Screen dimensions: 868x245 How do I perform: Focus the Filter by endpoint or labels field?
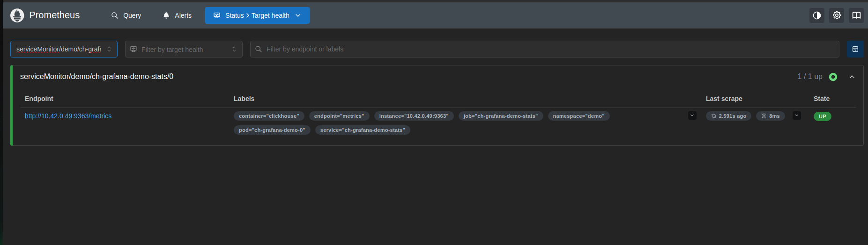click(544, 49)
